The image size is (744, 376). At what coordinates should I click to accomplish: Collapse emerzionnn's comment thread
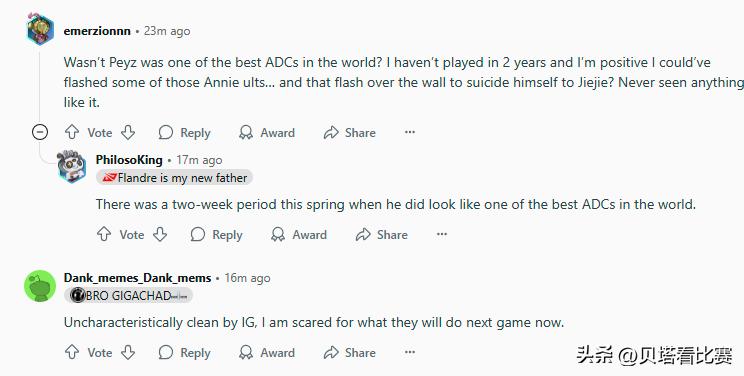pyautogui.click(x=40, y=132)
